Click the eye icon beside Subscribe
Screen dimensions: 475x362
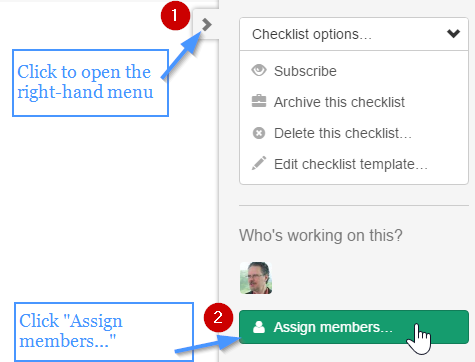[x=259, y=70]
